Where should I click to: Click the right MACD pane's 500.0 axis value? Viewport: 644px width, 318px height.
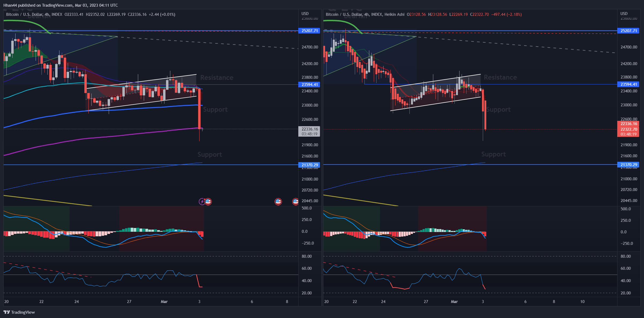[x=626, y=209]
